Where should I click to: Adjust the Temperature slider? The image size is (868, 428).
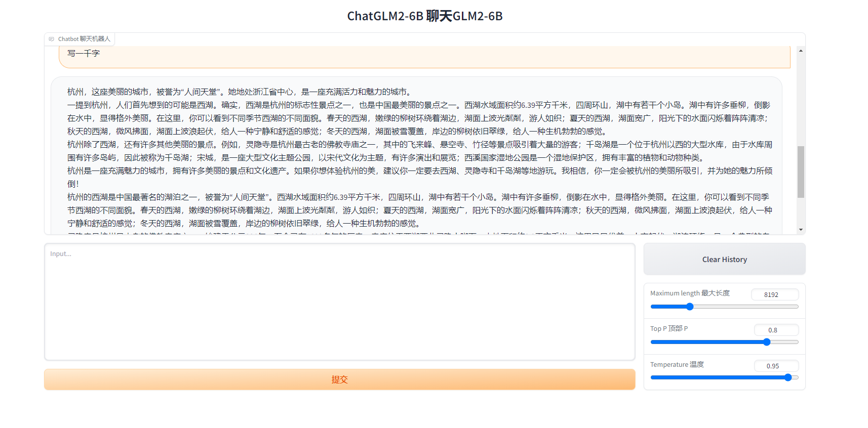724,377
